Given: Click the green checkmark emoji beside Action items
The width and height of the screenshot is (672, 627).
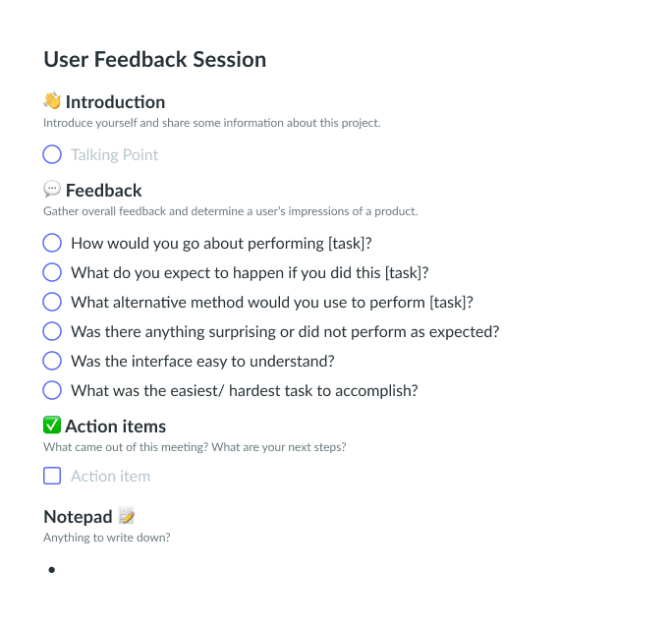Looking at the screenshot, I should tap(52, 426).
